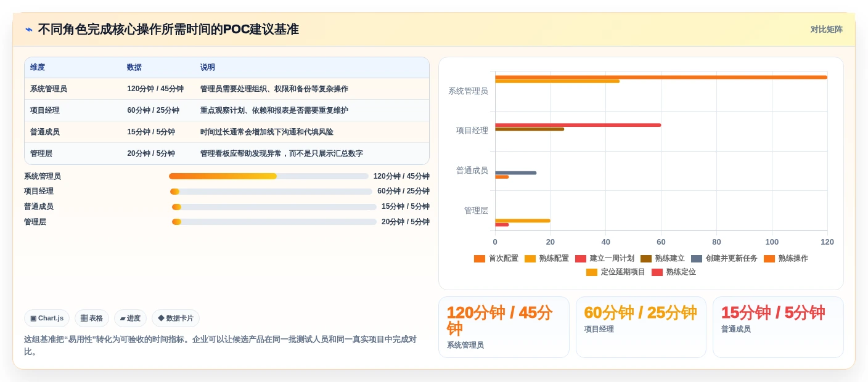The image size is (868, 382).
Task: Click the chart y-axis label 系统管理员
Action: pos(468,91)
